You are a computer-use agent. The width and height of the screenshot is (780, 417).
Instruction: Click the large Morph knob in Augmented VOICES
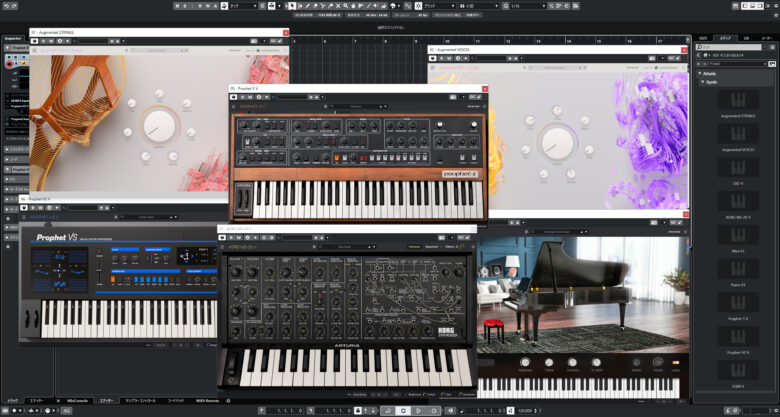pos(557,142)
